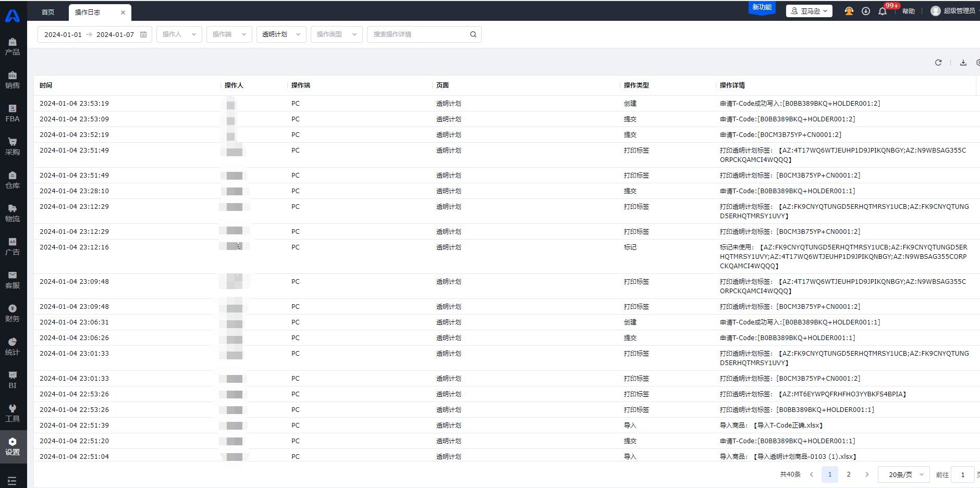Open the 操作类型 operation type dropdown

[x=336, y=34]
